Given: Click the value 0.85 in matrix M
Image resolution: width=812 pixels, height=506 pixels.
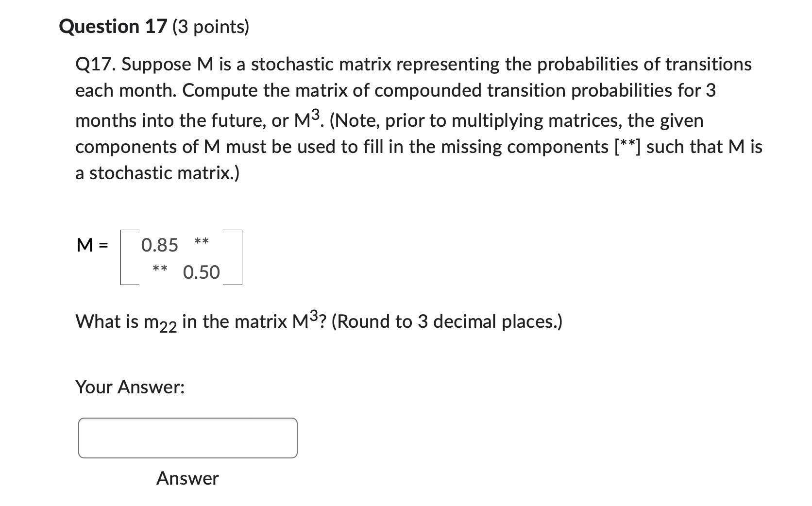Looking at the screenshot, I should tap(159, 245).
